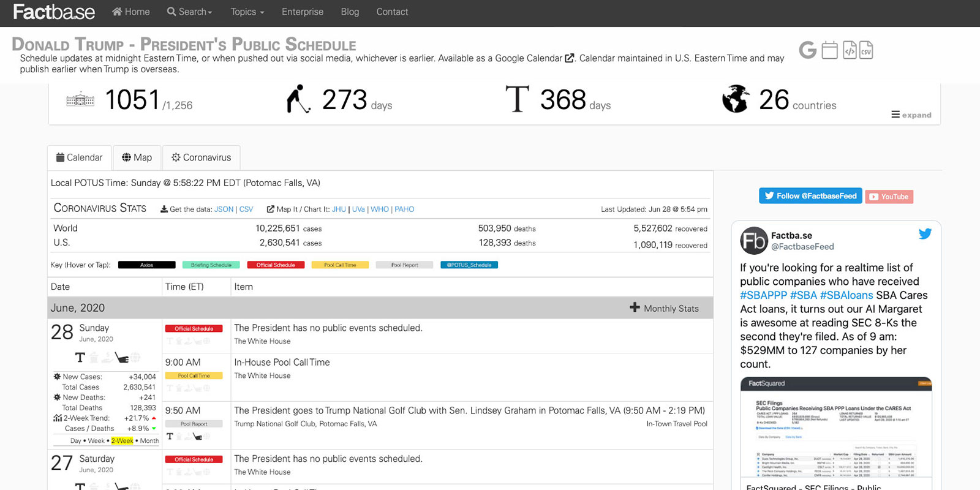The height and width of the screenshot is (490, 980).
Task: Open the calendar (iCal) export icon
Action: [829, 50]
